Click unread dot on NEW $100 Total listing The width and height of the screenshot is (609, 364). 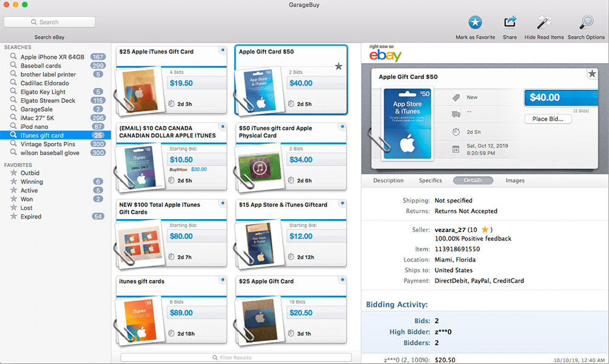(222, 203)
